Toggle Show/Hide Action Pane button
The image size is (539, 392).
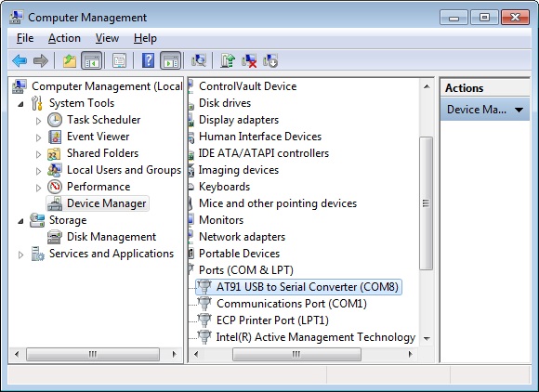(170, 60)
